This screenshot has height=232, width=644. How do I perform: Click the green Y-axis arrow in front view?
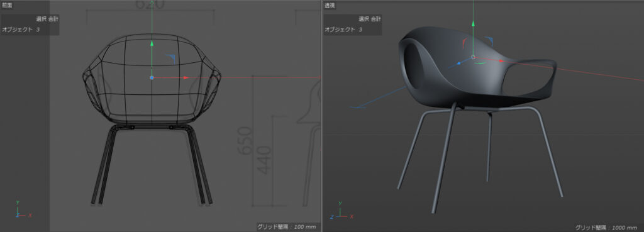tap(152, 43)
